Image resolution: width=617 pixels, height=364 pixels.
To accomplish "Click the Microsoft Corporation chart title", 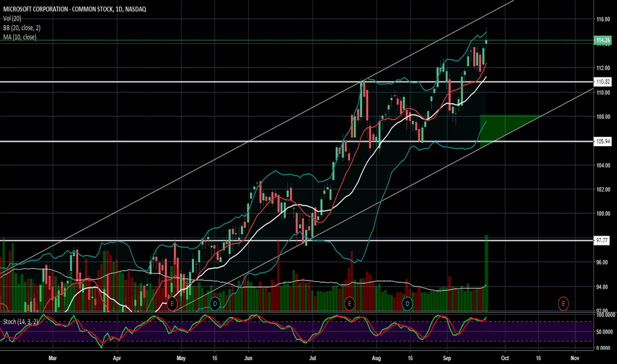I will click(74, 9).
